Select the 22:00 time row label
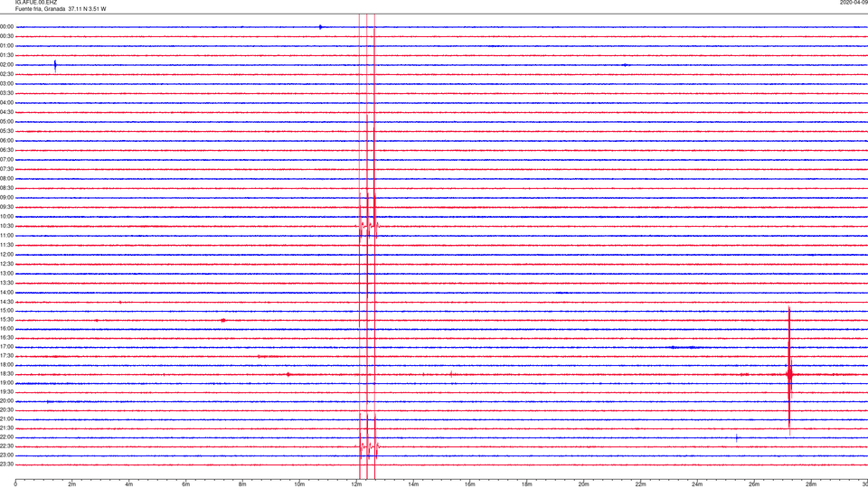 [7, 437]
